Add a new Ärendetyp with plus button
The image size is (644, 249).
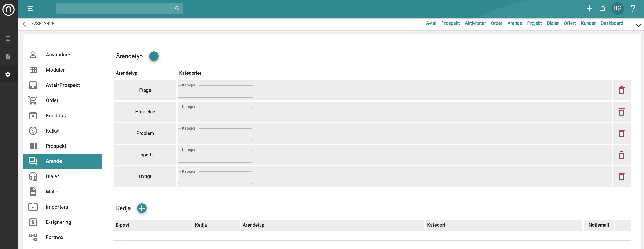[x=154, y=56]
